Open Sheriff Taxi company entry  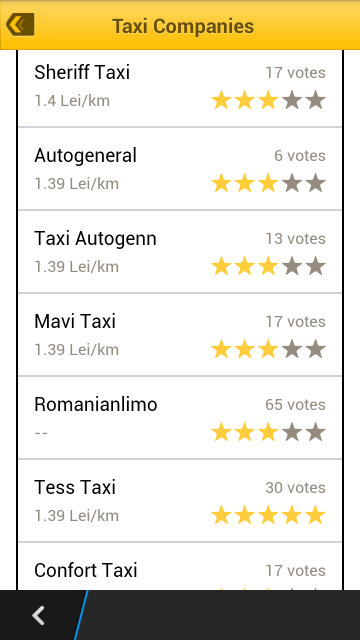coord(180,89)
